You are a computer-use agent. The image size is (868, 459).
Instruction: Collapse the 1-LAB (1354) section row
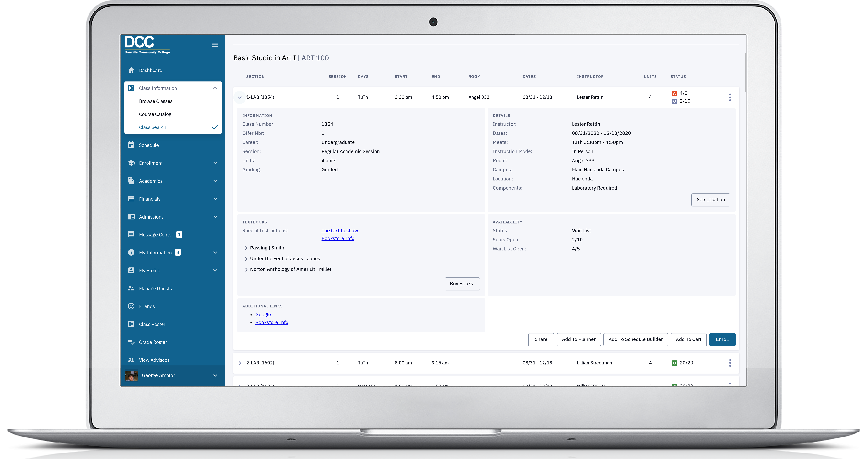pos(240,97)
